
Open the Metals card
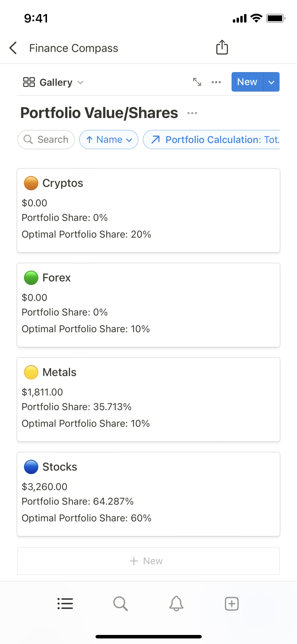click(148, 399)
